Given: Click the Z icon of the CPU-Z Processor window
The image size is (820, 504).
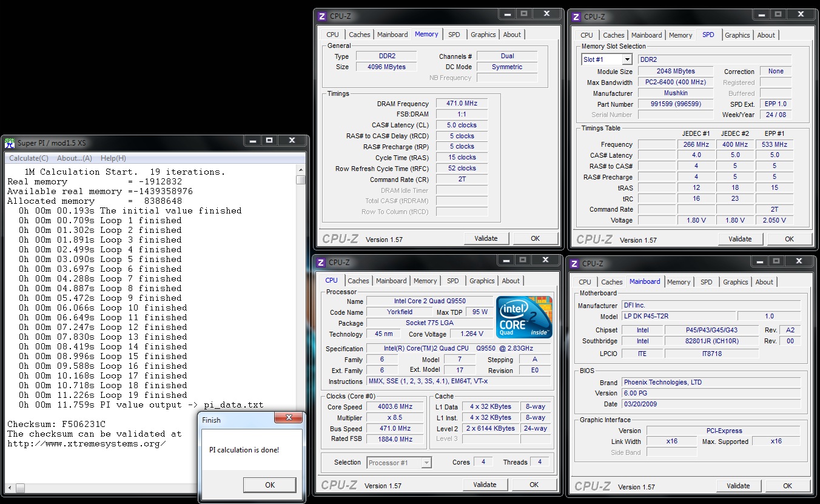Looking at the screenshot, I should (x=320, y=263).
